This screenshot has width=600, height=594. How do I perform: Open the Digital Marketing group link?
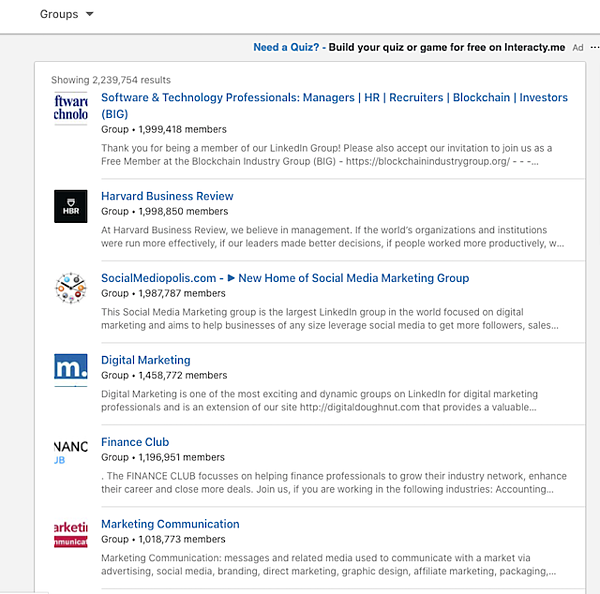145,360
